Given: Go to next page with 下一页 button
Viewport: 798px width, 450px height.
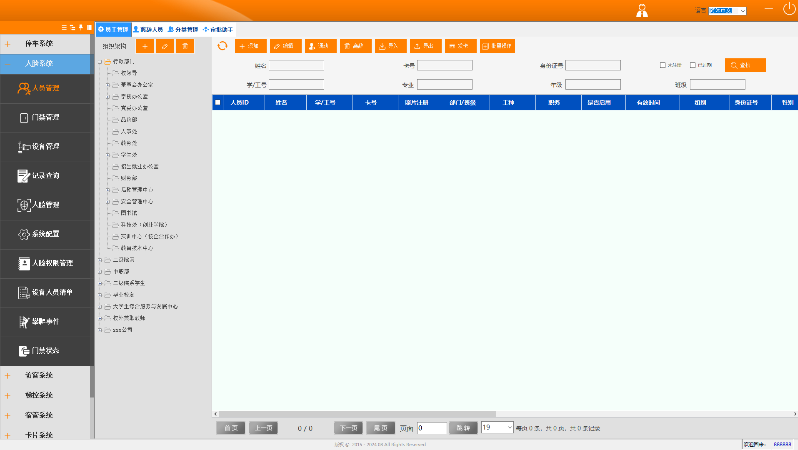Looking at the screenshot, I should [x=349, y=428].
